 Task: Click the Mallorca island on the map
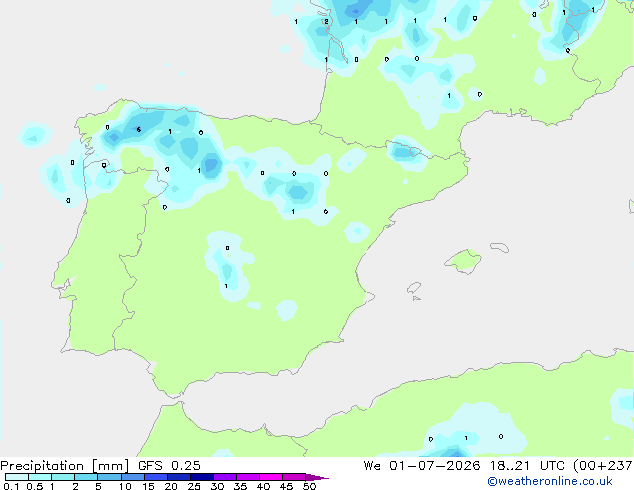(464, 261)
